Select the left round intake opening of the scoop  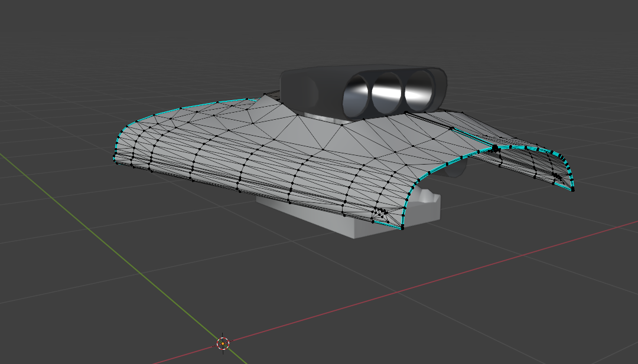356,96
